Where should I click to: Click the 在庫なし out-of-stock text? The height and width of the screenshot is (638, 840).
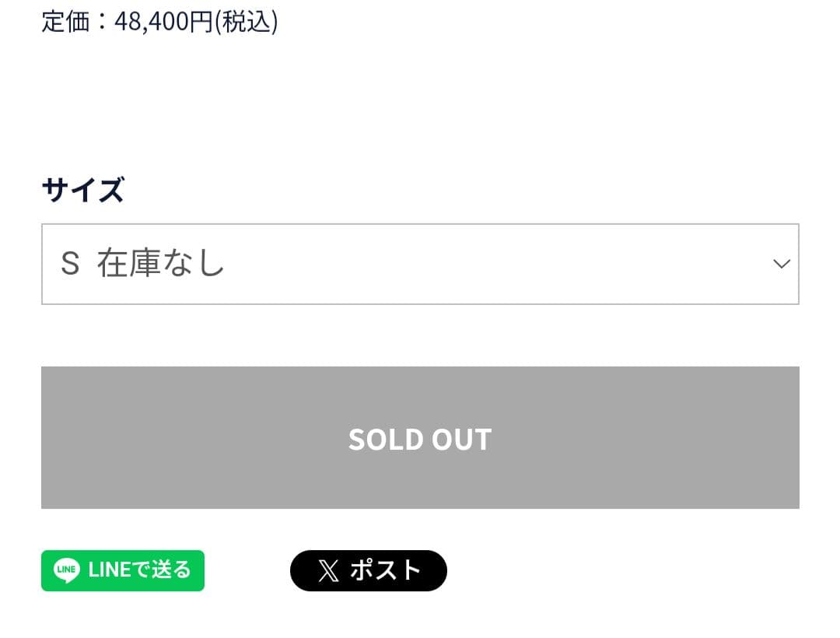[161, 263]
